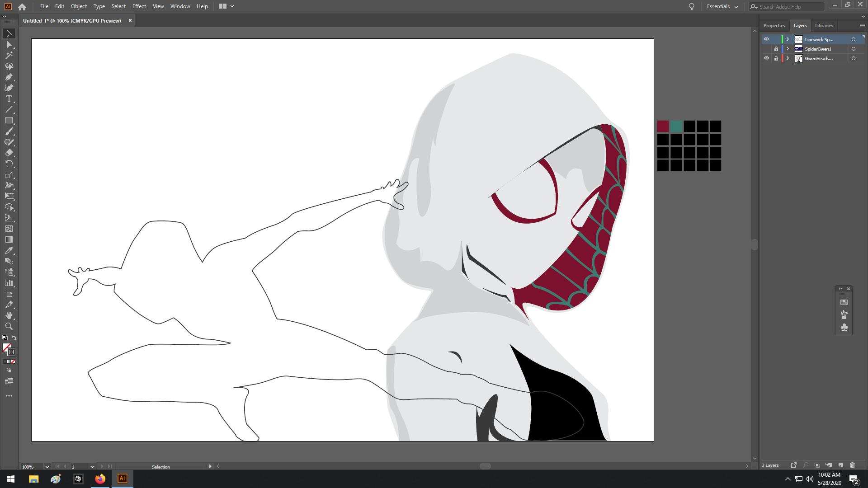Select the Mesh tool

coord(9,229)
